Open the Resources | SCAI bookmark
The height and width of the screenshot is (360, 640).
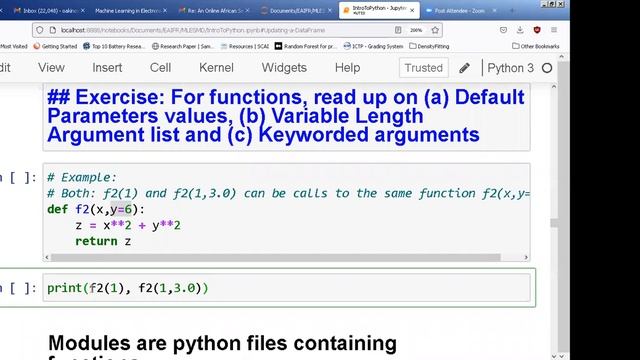click(244, 46)
